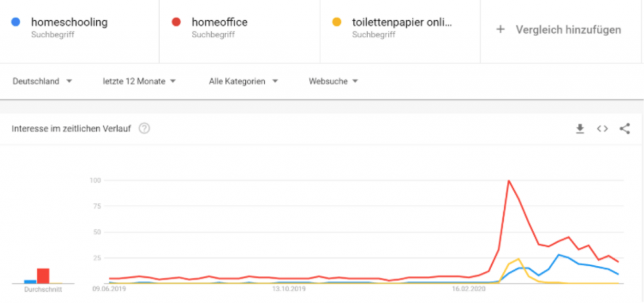
Task: Edit the toilettenpapier online search term
Action: (402, 22)
